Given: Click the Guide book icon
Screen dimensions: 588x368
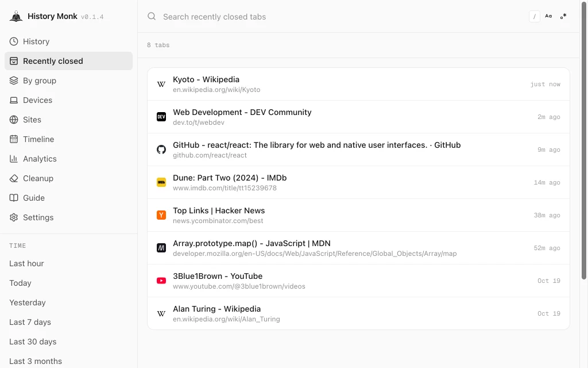Looking at the screenshot, I should coord(14,198).
